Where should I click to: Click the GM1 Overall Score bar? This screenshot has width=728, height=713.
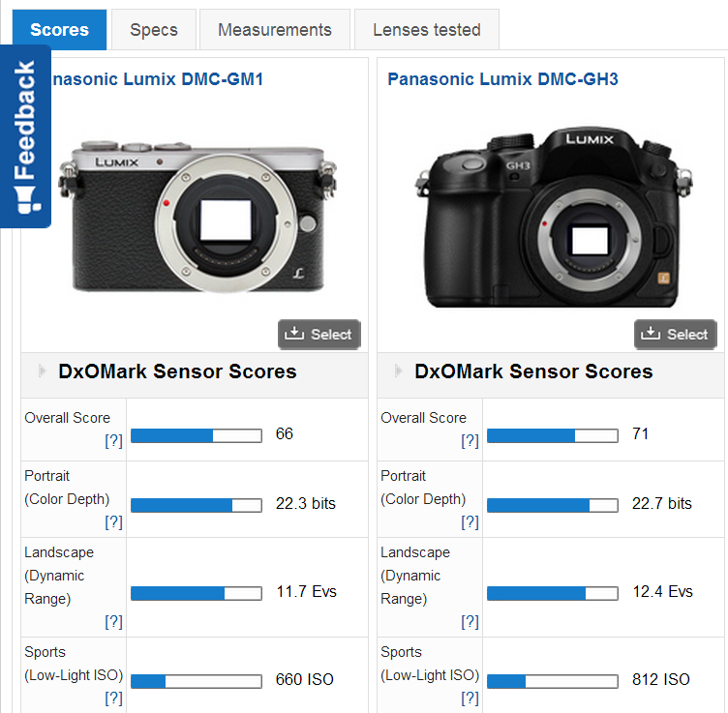tap(196, 435)
